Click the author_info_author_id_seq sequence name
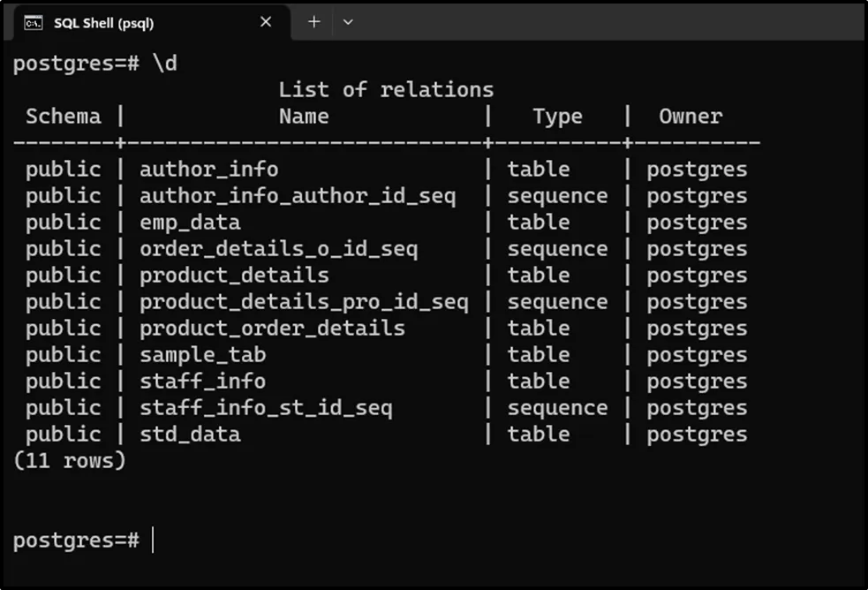Viewport: 868px width, 590px height. 298,195
